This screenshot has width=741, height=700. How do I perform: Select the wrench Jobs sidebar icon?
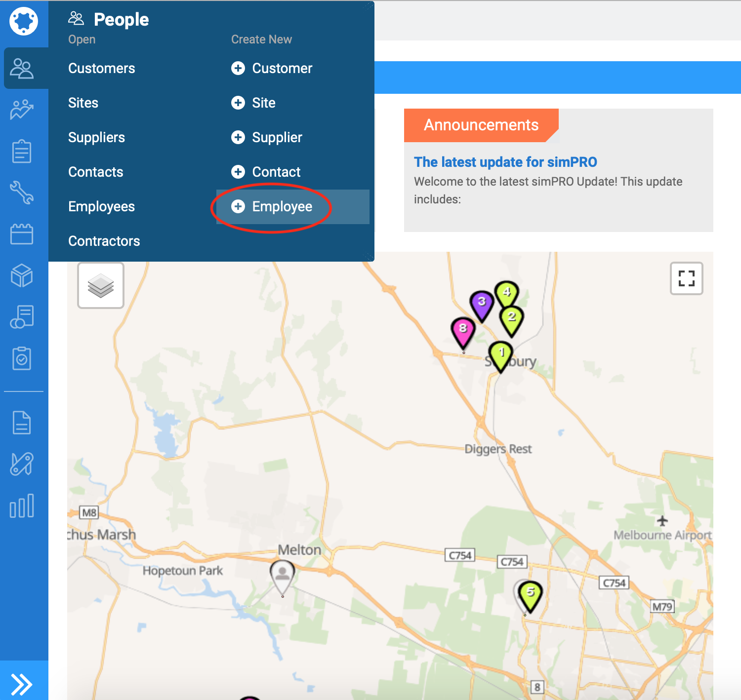pos(22,192)
